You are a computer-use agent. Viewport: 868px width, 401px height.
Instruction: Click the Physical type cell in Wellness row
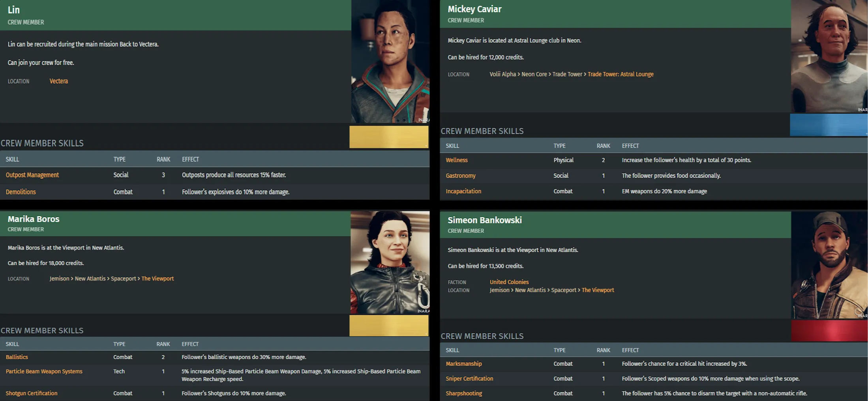click(x=563, y=160)
